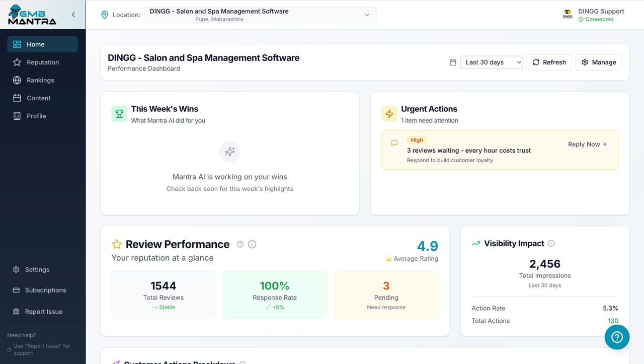Screen dimensions: 644x364
Task: Click the Subscriptions card icon
Action: click(x=16, y=290)
